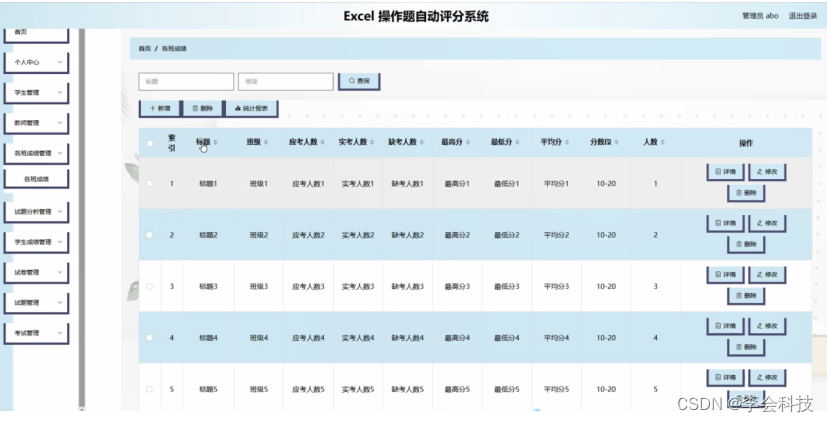Sort by 应考人数 using its sort icon
The width and height of the screenshot is (829, 422).
pos(322,142)
